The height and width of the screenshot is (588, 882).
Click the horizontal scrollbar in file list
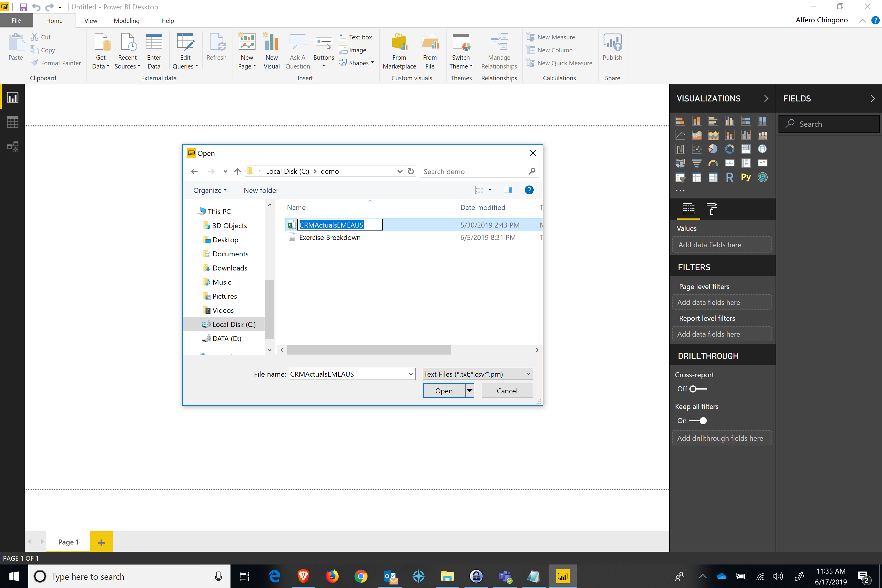[x=369, y=350]
